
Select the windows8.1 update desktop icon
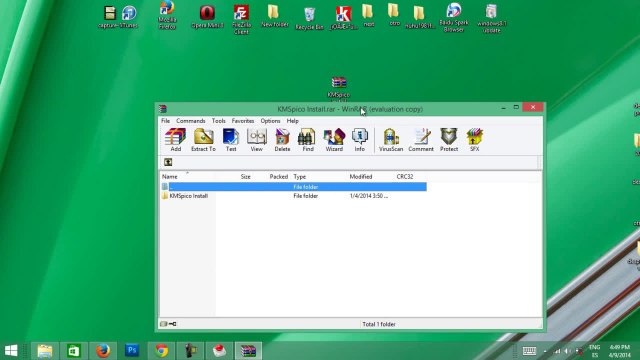coord(491,18)
